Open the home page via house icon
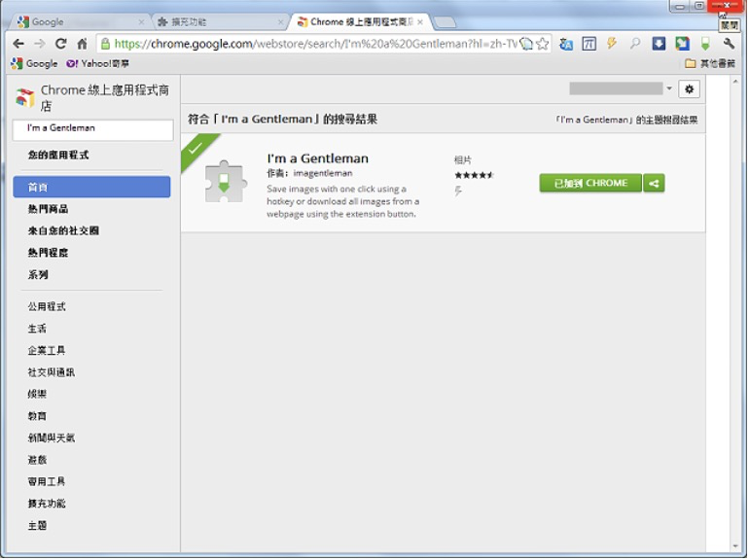749x560 pixels. pos(82,44)
